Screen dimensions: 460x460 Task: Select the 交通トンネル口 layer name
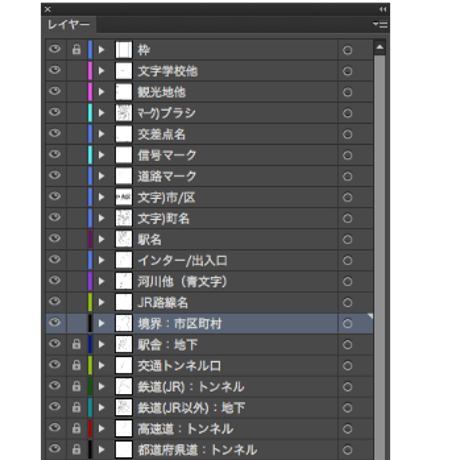(179, 366)
